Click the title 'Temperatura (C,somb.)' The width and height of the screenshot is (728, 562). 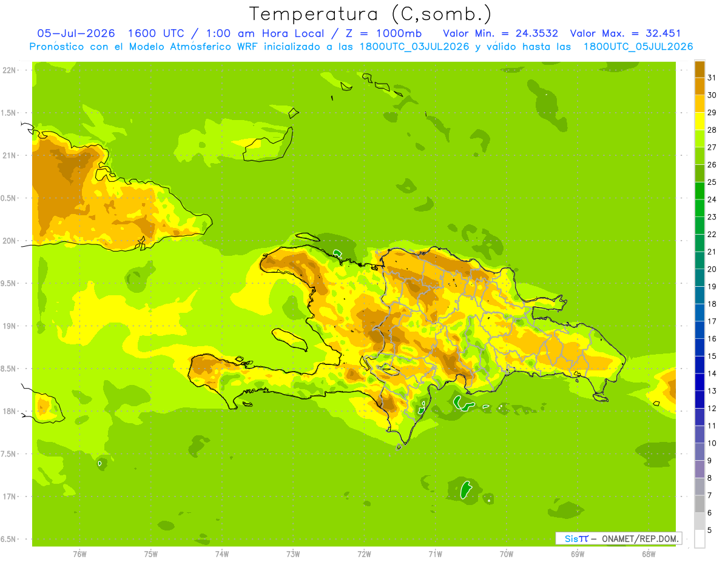[x=371, y=14]
